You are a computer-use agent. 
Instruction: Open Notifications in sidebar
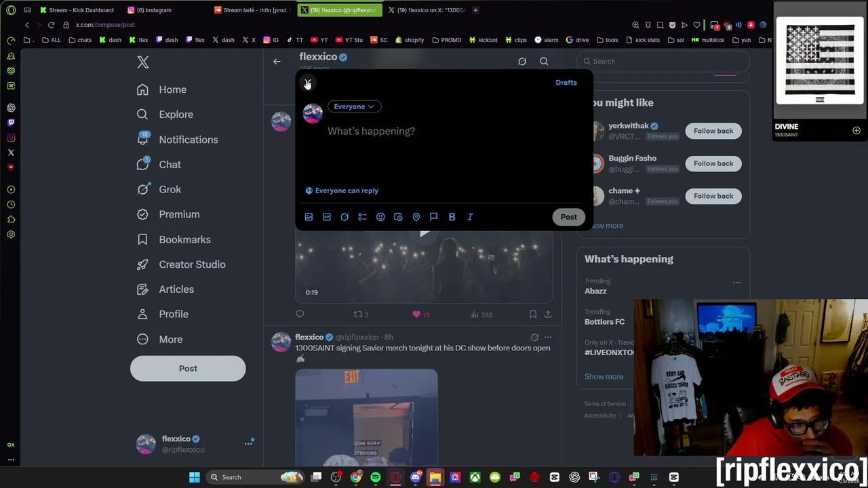point(177,140)
